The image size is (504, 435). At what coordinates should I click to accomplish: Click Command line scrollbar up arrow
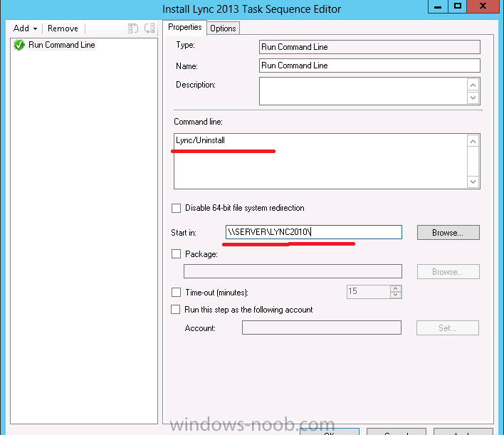coord(473,141)
